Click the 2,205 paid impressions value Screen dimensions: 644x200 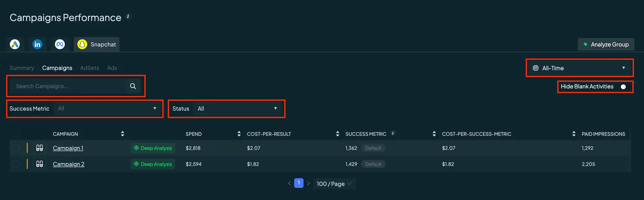588,164
